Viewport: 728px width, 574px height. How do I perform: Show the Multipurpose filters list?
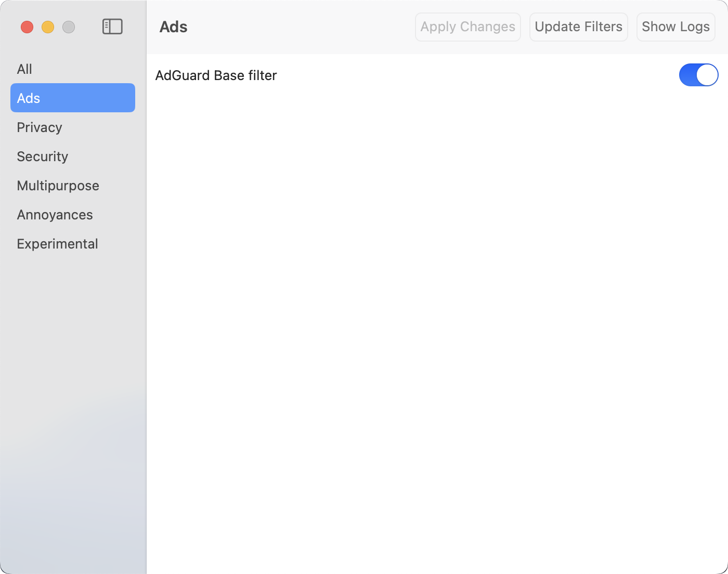[x=58, y=186]
